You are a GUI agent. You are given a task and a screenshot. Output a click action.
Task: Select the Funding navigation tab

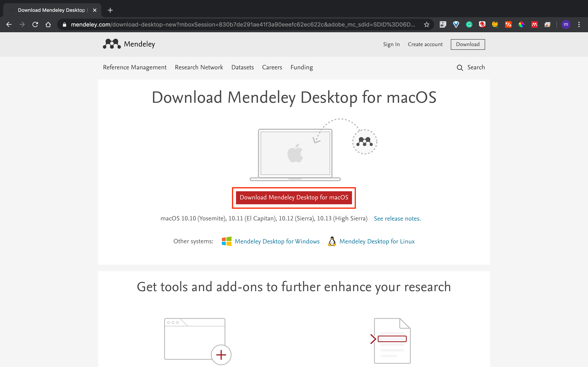pos(302,67)
